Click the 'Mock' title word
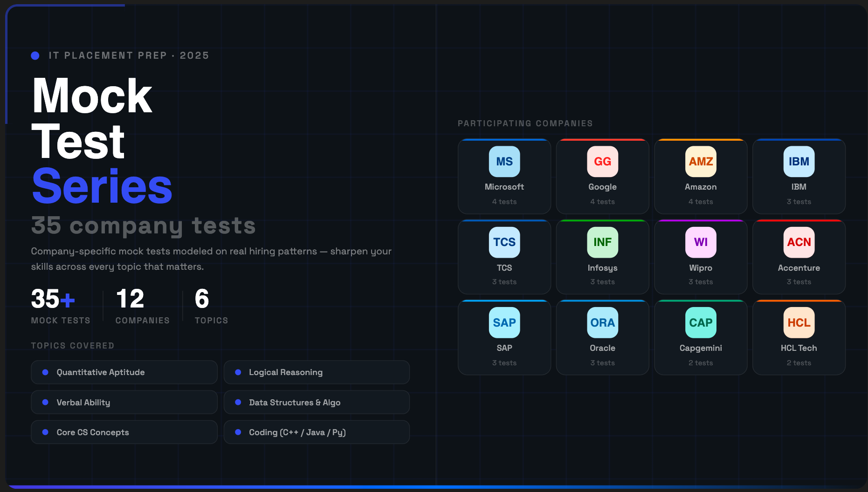This screenshot has height=492, width=868. point(92,96)
